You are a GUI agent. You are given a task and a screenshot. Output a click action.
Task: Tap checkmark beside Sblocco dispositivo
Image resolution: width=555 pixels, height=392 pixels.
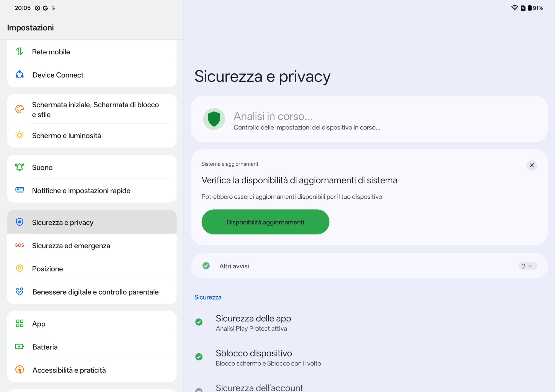199,357
